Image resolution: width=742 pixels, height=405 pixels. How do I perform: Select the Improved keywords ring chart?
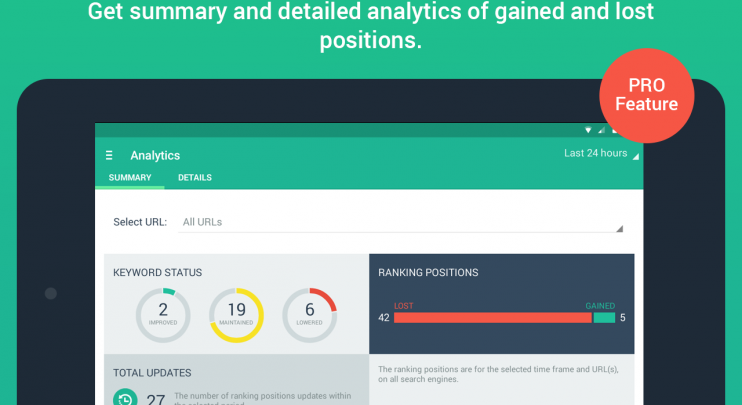point(163,315)
